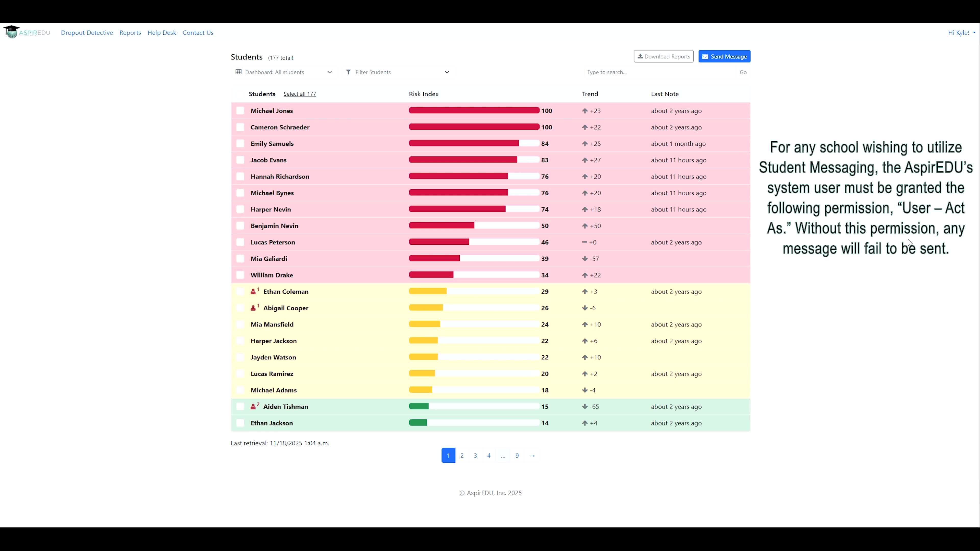Tick Ethan Jackson's checkbox

pyautogui.click(x=240, y=423)
